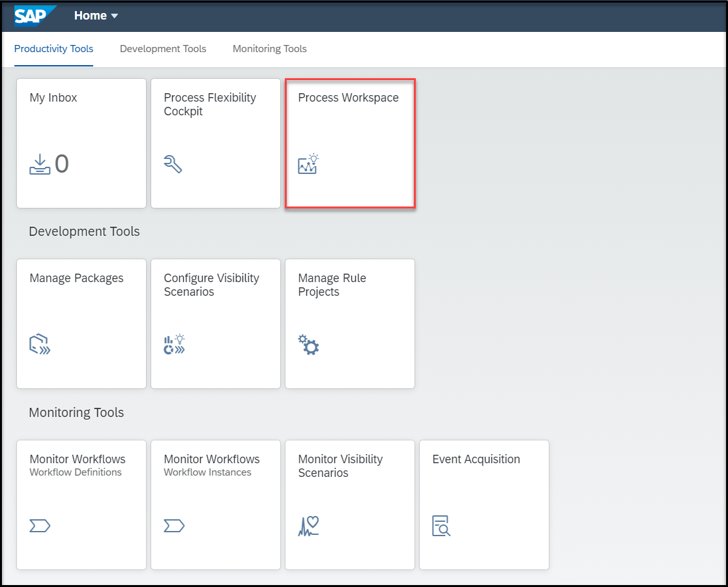Screen dimensions: 728x587
Task: Open the Home dropdown arrow
Action: click(114, 16)
